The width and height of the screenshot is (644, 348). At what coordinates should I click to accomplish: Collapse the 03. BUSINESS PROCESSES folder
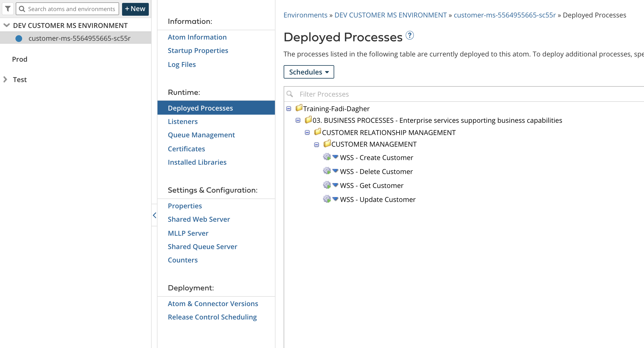(298, 120)
